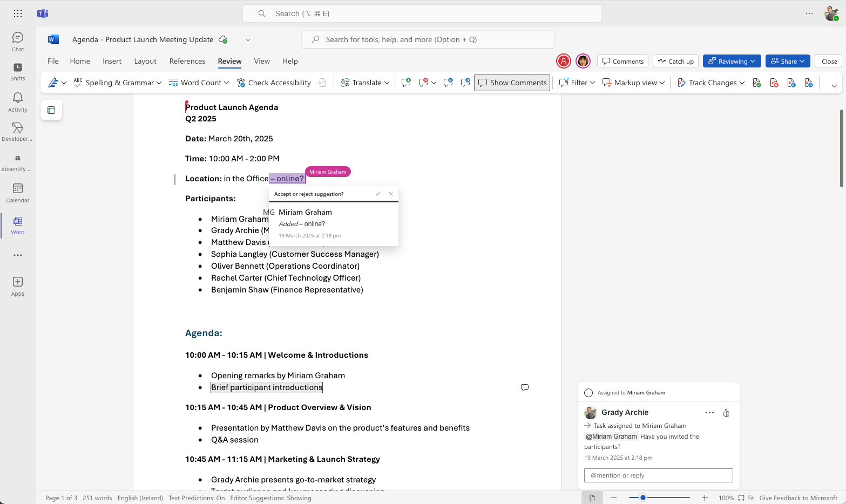Image resolution: width=846 pixels, height=504 pixels.
Task: Open Shifts in the Teams sidebar
Action: point(18,71)
